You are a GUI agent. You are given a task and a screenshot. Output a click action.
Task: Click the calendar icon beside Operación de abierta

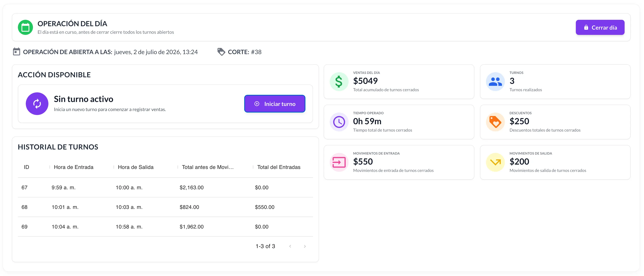17,52
